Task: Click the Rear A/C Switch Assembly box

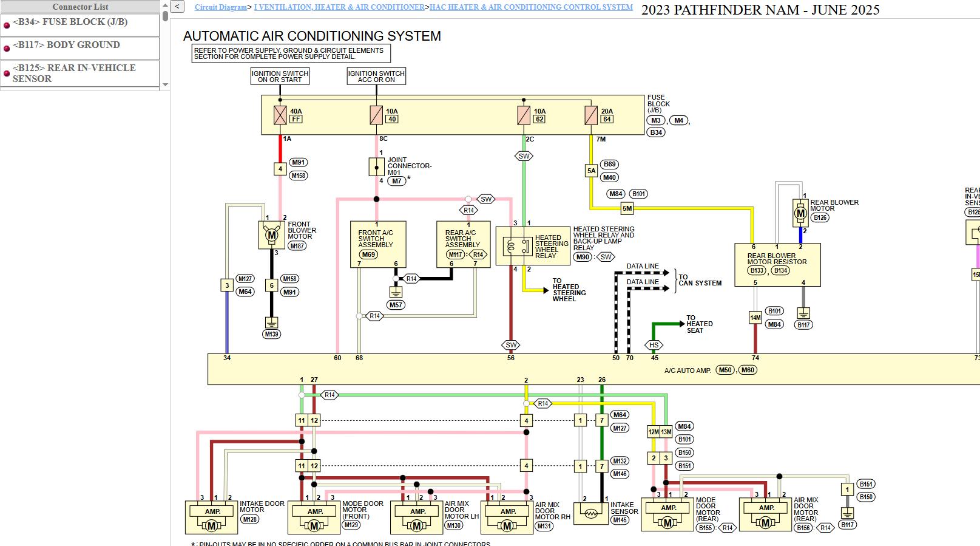Action: 464,244
